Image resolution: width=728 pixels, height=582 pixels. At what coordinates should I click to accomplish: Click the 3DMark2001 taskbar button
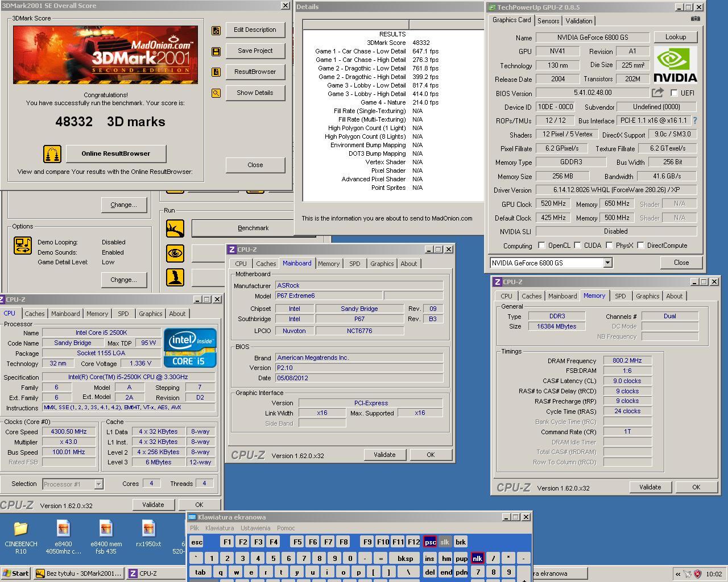tap(78, 573)
